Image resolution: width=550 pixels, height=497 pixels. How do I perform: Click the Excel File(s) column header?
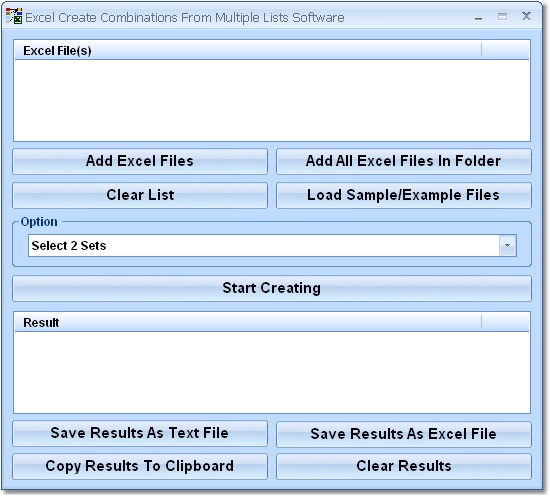point(248,51)
